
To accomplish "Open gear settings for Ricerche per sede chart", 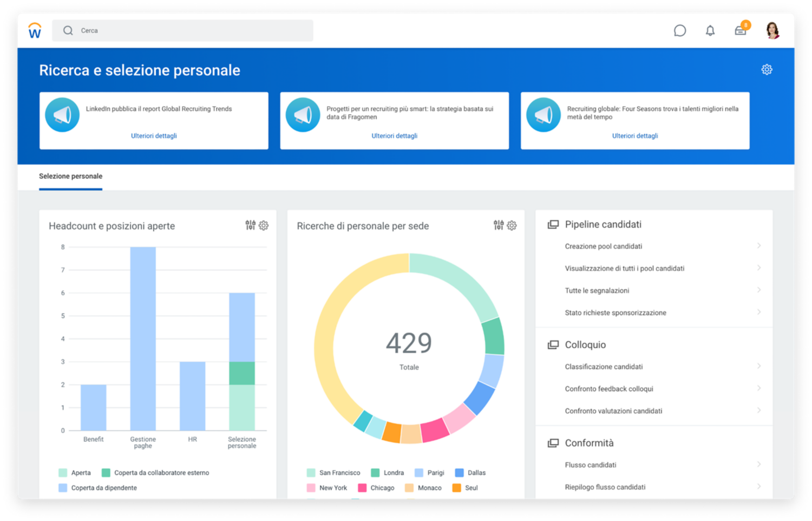I will [x=512, y=225].
